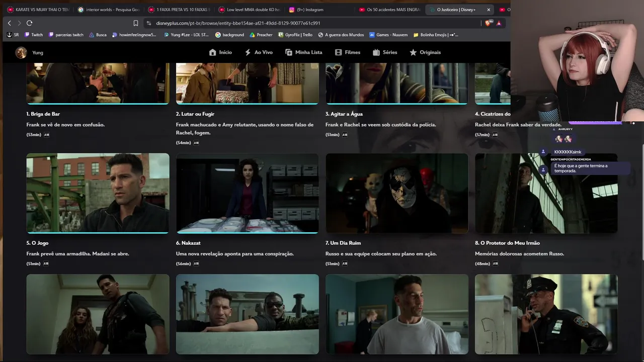Open the Séries TV icon

[x=376, y=52]
